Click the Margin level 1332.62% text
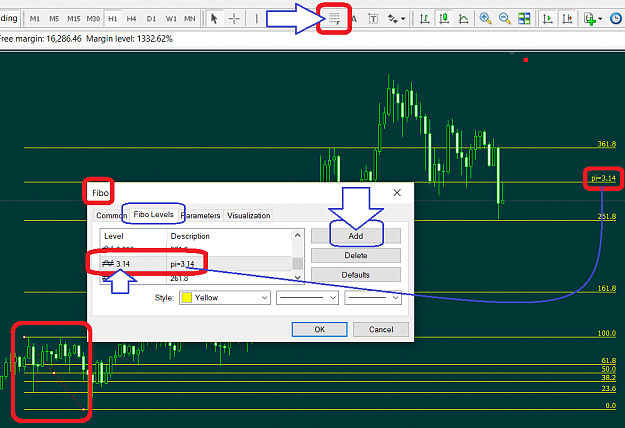625x428 pixels. [x=130, y=39]
